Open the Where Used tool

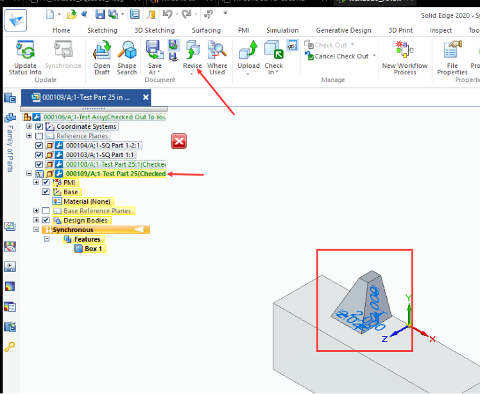(217, 50)
